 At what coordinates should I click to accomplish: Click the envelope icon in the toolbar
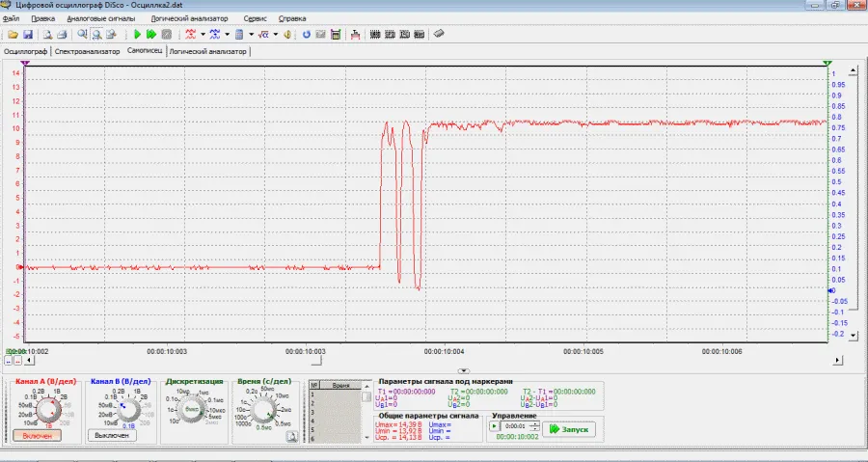(x=320, y=35)
